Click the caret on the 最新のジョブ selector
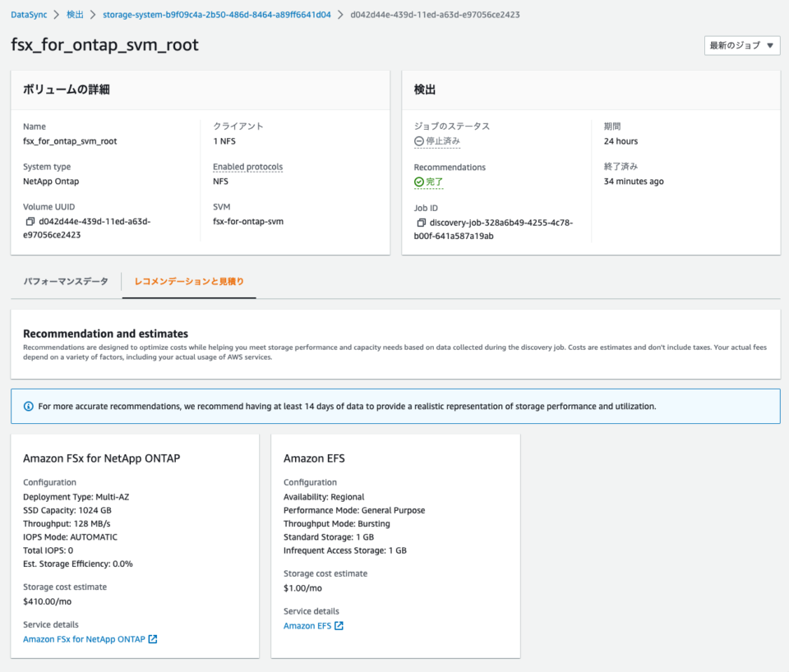 (771, 46)
